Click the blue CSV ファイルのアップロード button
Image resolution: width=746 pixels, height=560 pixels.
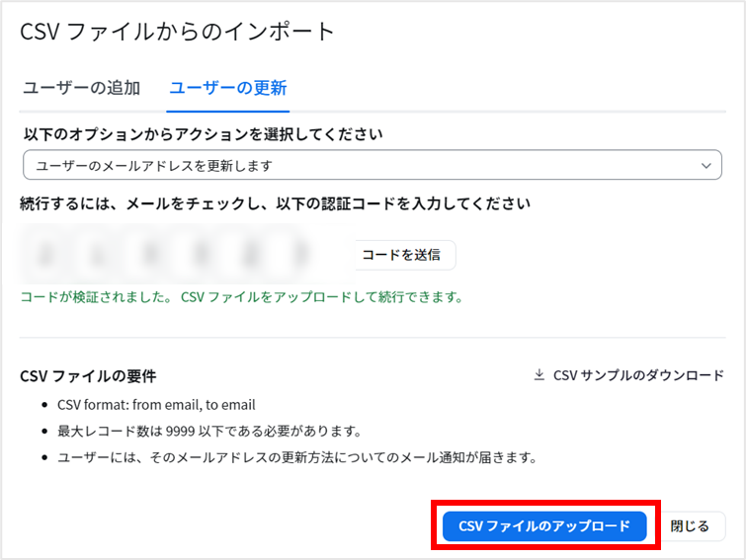coord(544,525)
